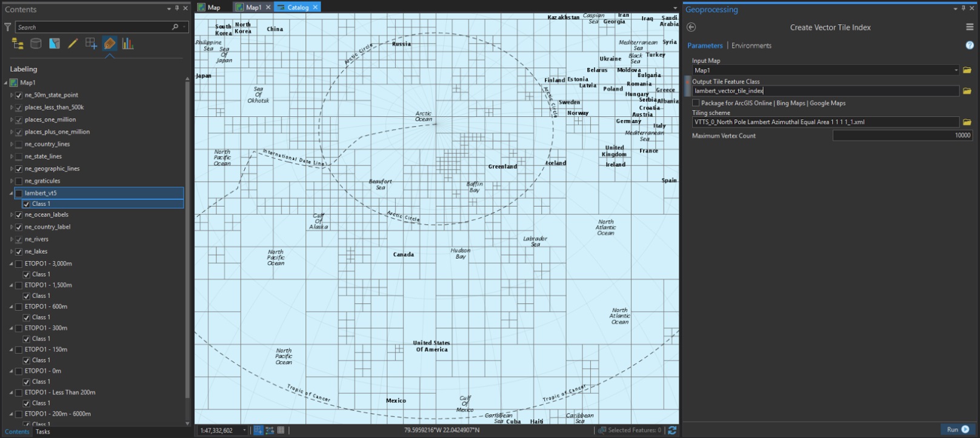The height and width of the screenshot is (438, 980).
Task: Switch to List By Snapping view
Action: (x=91, y=44)
